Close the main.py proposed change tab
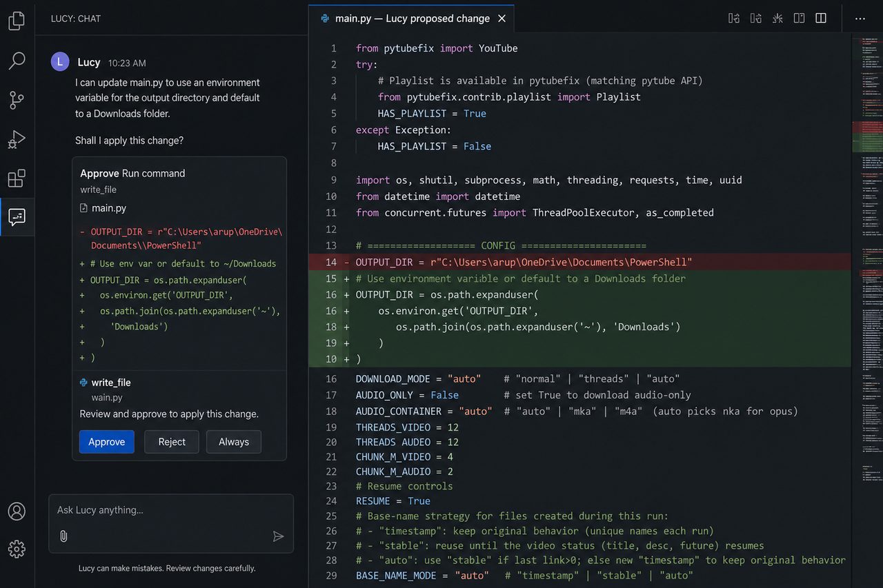The width and height of the screenshot is (883, 588). (502, 19)
